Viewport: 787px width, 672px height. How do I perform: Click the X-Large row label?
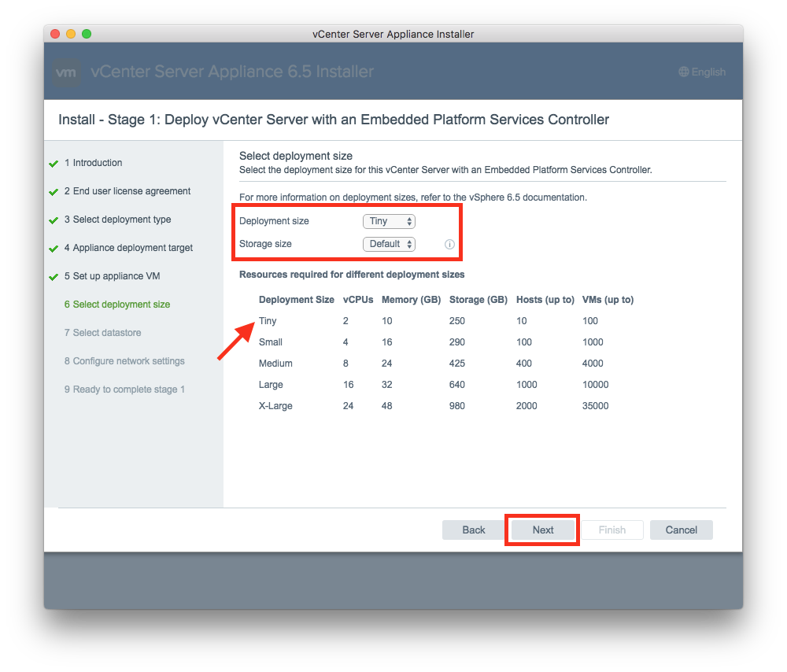point(275,406)
